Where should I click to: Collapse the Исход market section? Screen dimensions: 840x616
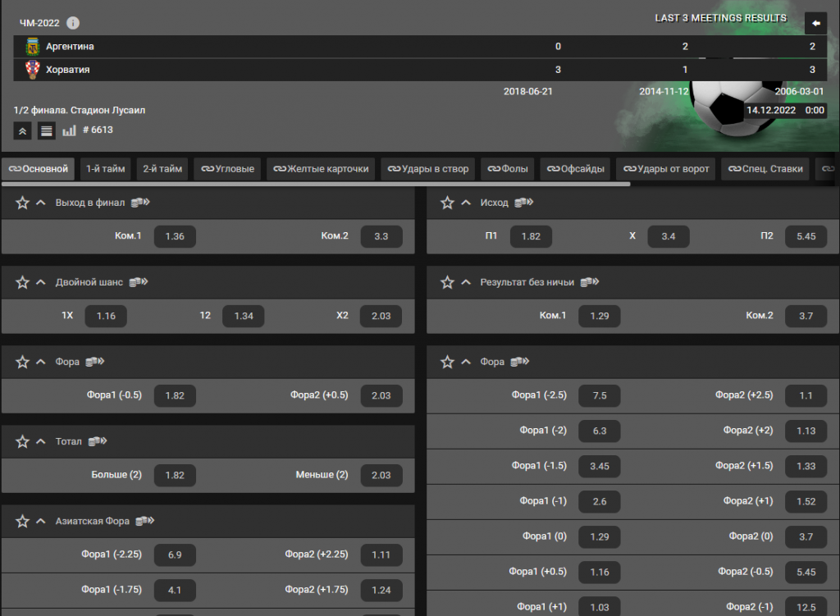466,203
